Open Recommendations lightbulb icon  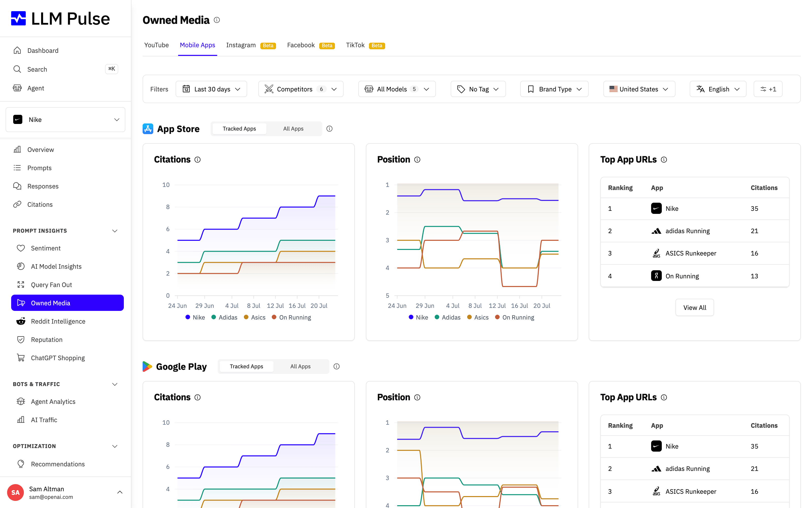(x=21, y=464)
